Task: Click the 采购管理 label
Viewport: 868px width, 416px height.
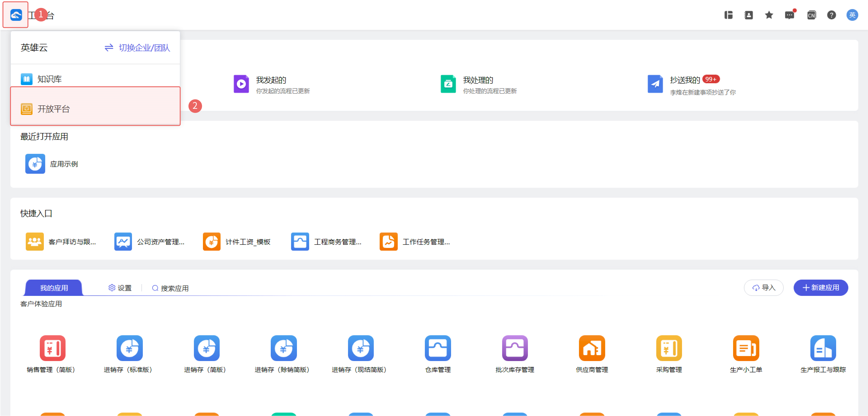Action: [669, 369]
